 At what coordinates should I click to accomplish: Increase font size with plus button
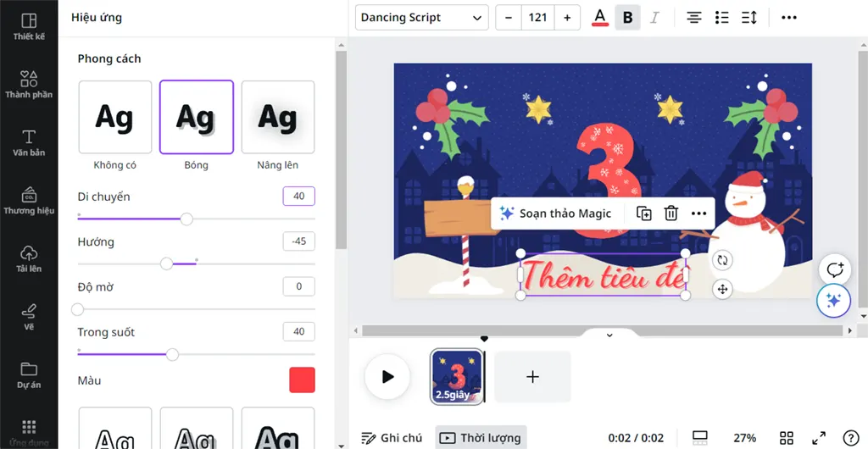(x=567, y=18)
